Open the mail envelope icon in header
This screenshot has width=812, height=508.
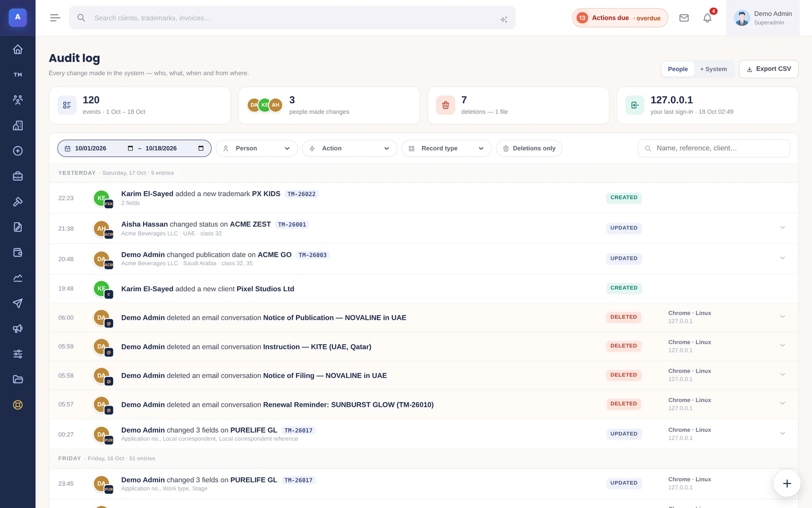tap(684, 18)
